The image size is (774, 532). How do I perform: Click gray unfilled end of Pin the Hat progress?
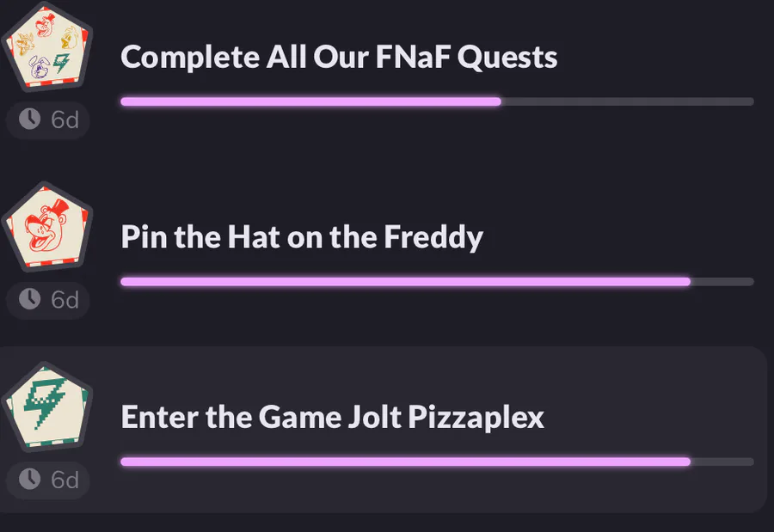point(722,282)
